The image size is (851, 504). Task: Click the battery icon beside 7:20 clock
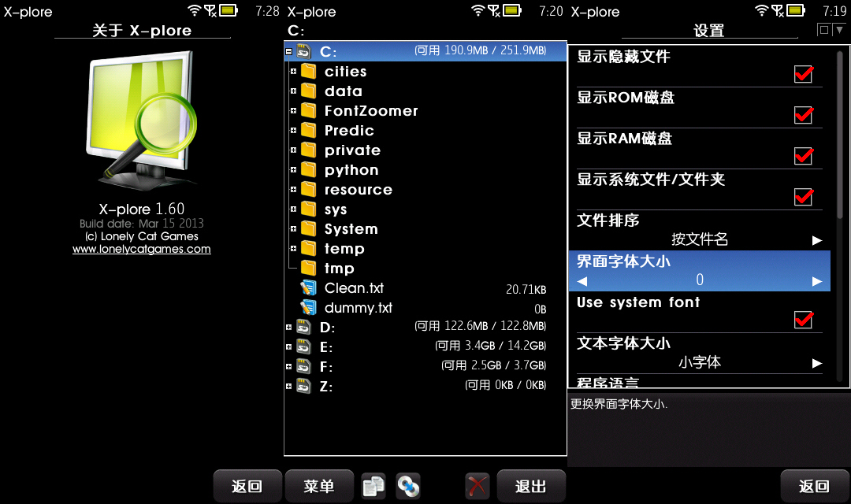pyautogui.click(x=512, y=10)
